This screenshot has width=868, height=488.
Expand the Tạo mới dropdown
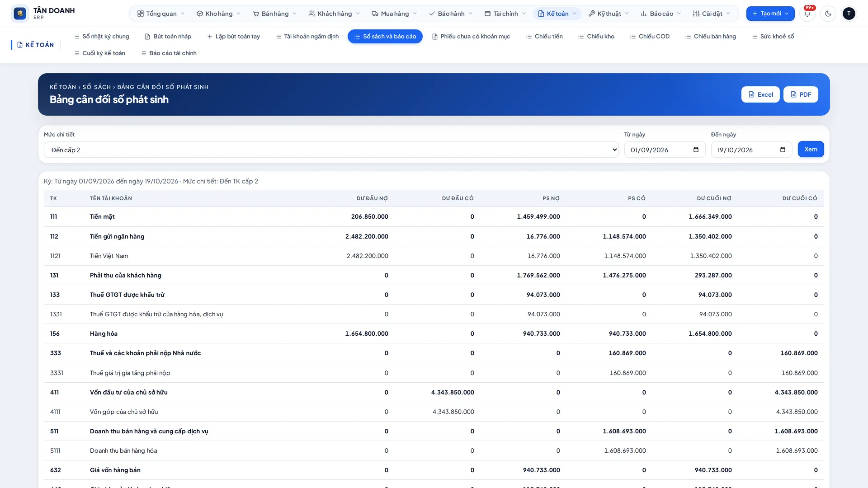click(770, 14)
